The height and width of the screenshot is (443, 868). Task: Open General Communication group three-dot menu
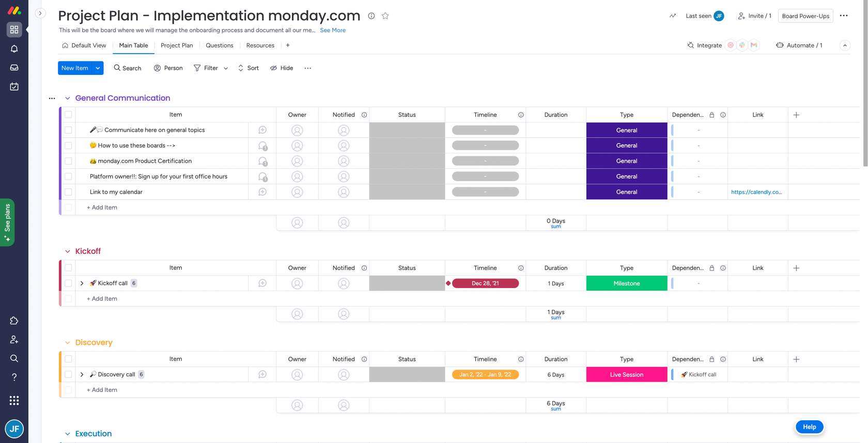[x=52, y=98]
